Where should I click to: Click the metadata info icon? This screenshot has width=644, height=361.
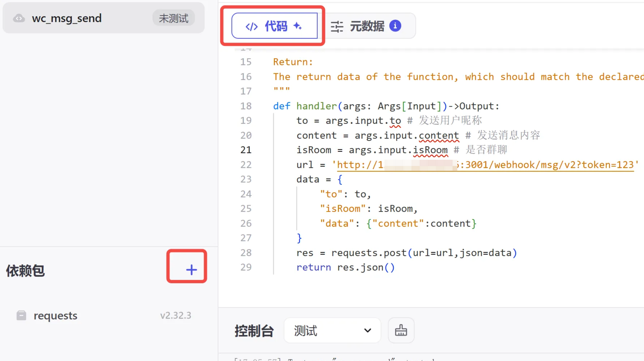395,26
